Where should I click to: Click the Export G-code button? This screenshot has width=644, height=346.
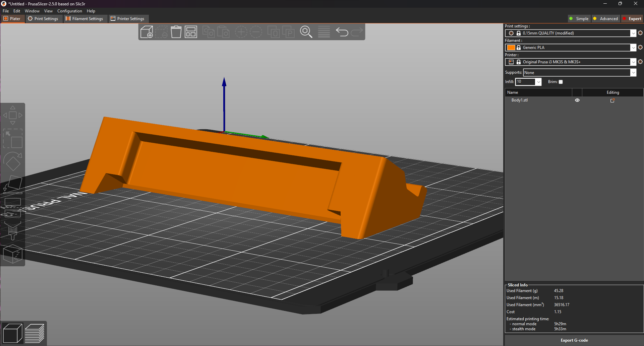click(574, 340)
